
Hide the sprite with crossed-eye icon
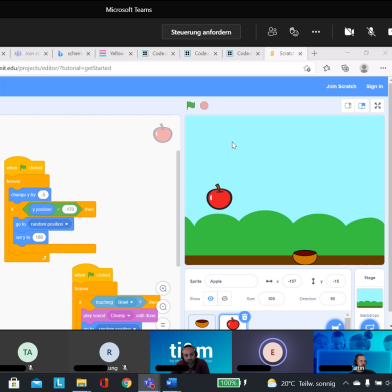[225, 298]
